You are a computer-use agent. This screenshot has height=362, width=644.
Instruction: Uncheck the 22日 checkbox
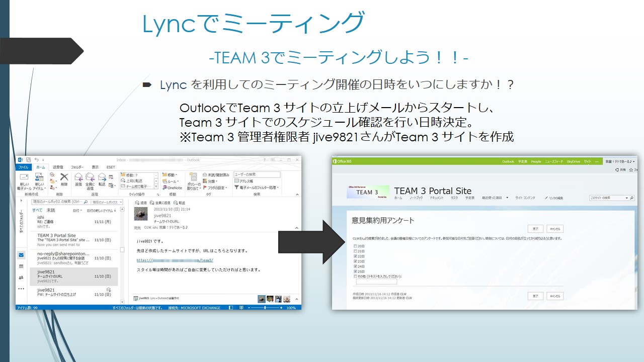(x=355, y=256)
